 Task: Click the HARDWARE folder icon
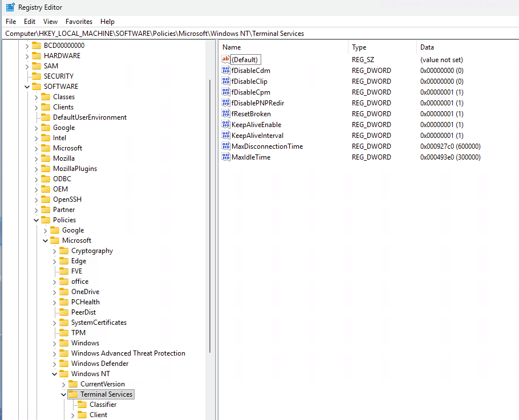tap(37, 55)
